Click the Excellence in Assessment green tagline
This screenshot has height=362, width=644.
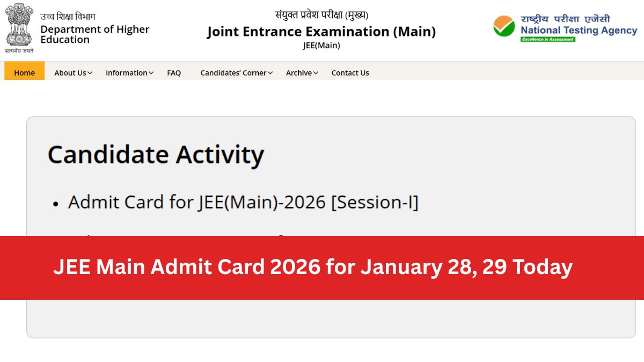(x=547, y=39)
